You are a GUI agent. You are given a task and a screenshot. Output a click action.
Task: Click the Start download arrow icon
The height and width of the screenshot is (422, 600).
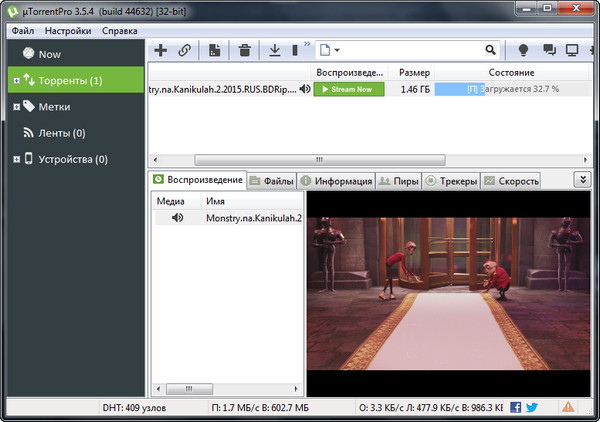274,49
